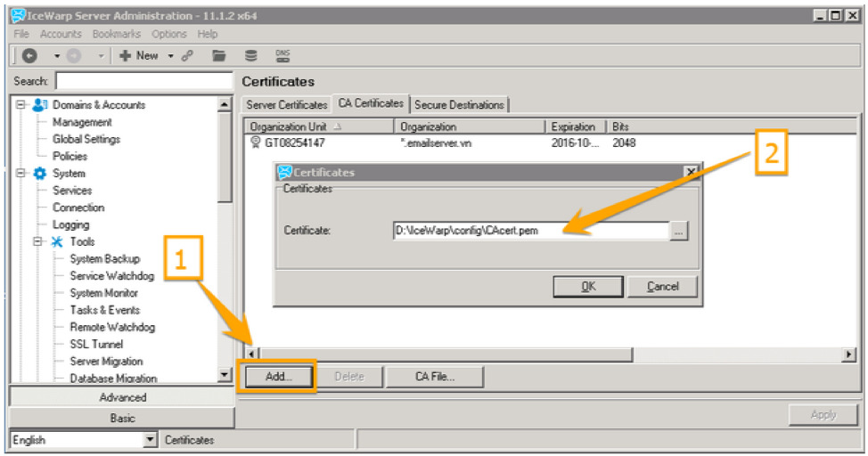Click the folder toolbar icon

[219, 55]
